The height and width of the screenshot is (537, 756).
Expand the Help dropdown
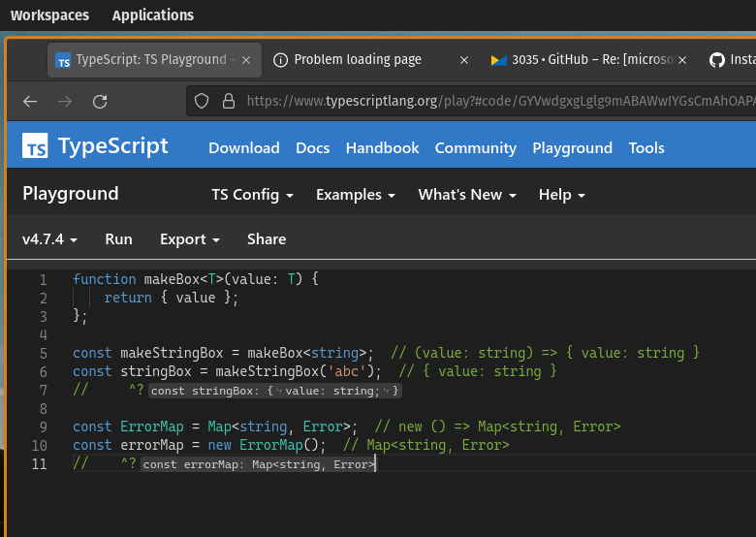(562, 195)
